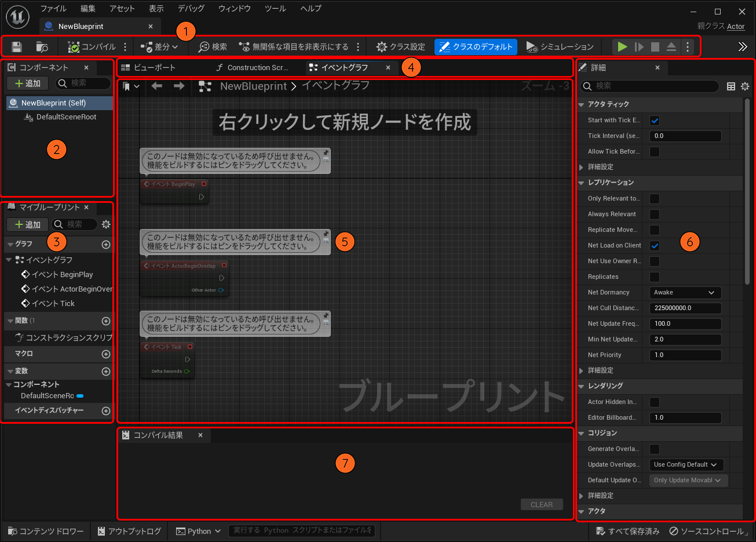756x542 pixels.
Task: Disable Net Load on Client checkbox
Action: click(x=655, y=246)
